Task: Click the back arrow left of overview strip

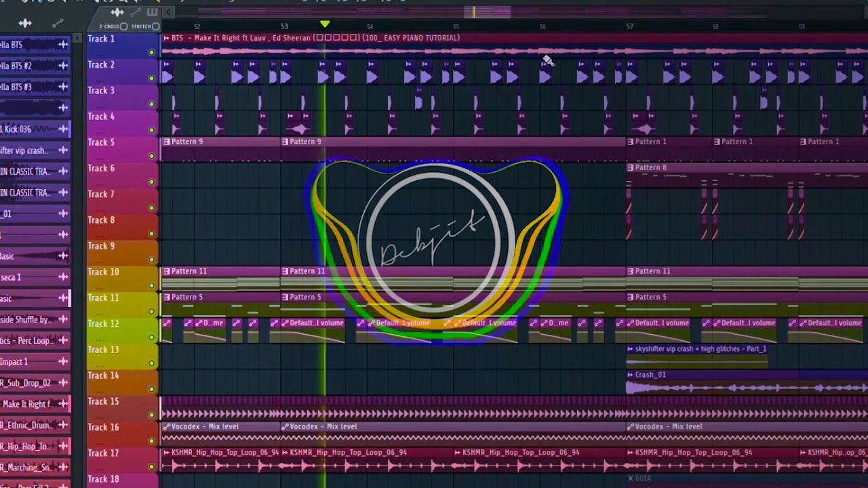Action: [168, 12]
